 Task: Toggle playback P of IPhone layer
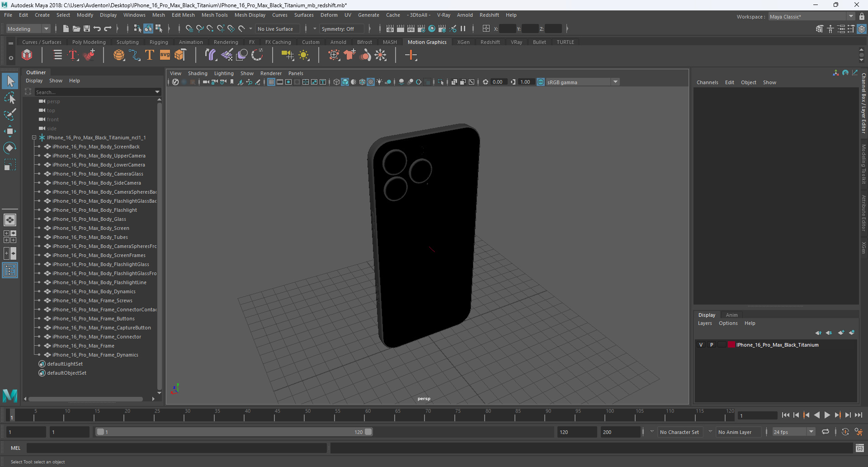[712, 345]
